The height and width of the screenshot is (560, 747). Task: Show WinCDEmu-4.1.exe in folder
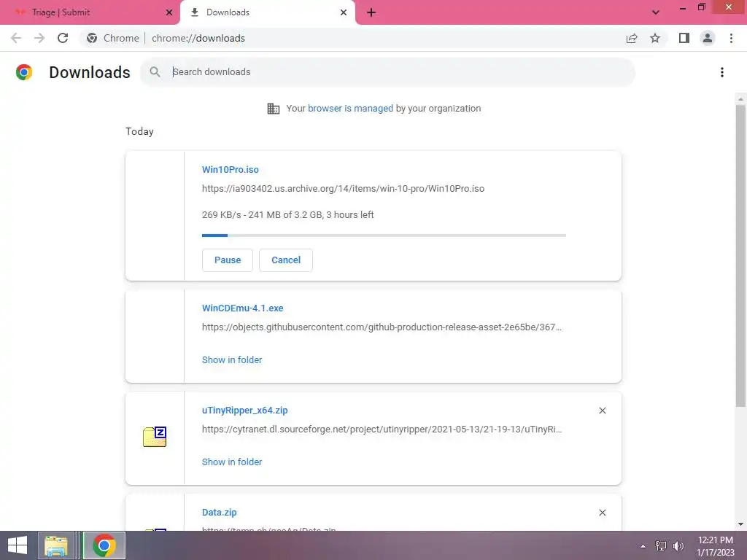coord(232,360)
